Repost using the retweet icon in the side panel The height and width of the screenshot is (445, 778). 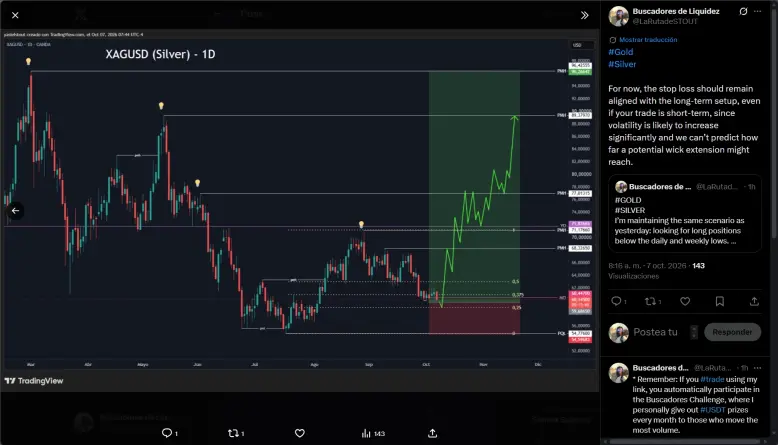(650, 301)
